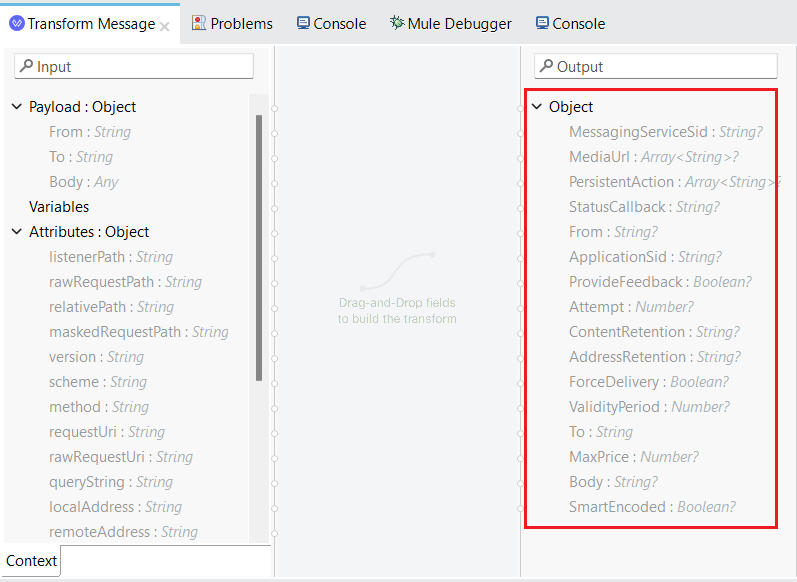Viewport: 797px width, 582px height.
Task: Click the first Console monitor icon
Action: click(303, 23)
